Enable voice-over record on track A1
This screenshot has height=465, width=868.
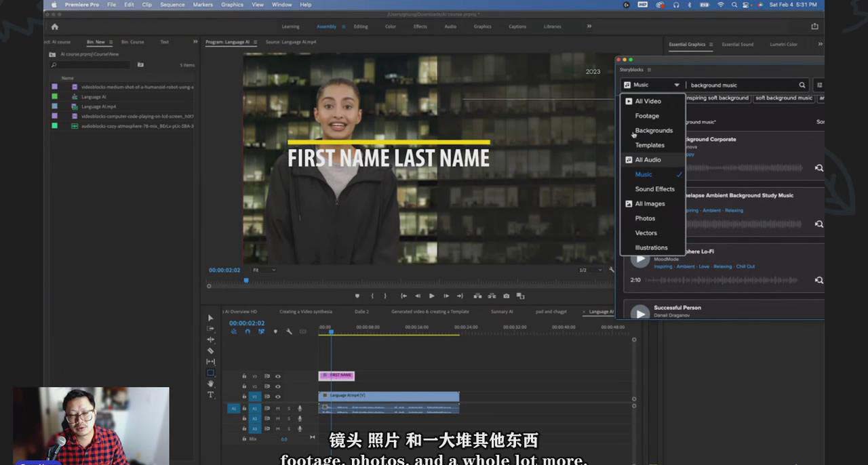(300, 408)
